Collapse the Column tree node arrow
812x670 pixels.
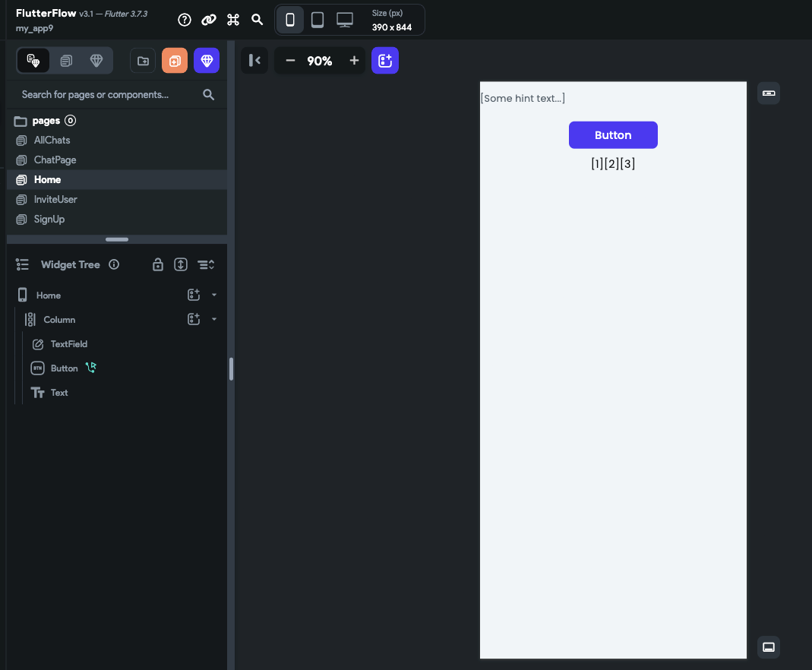[214, 320]
